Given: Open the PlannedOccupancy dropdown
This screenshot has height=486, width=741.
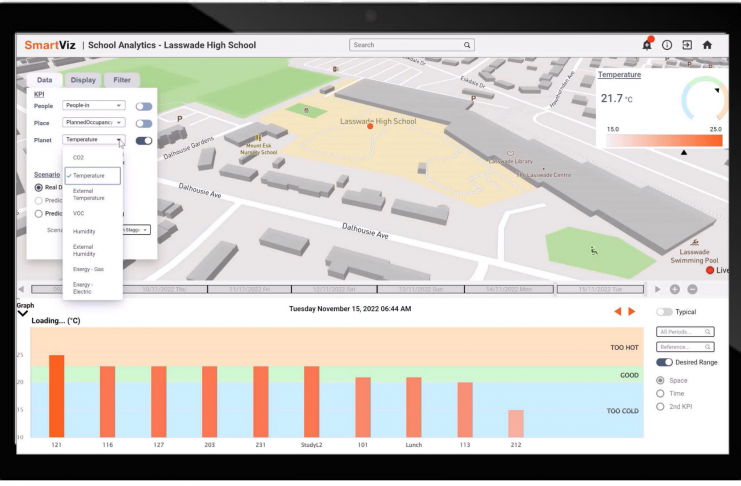Looking at the screenshot, I should pos(93,122).
